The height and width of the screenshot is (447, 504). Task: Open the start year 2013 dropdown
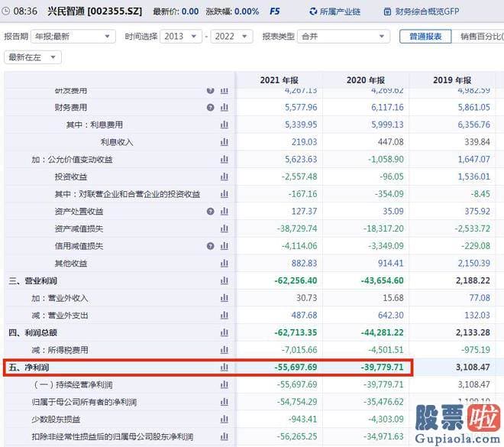tap(181, 37)
